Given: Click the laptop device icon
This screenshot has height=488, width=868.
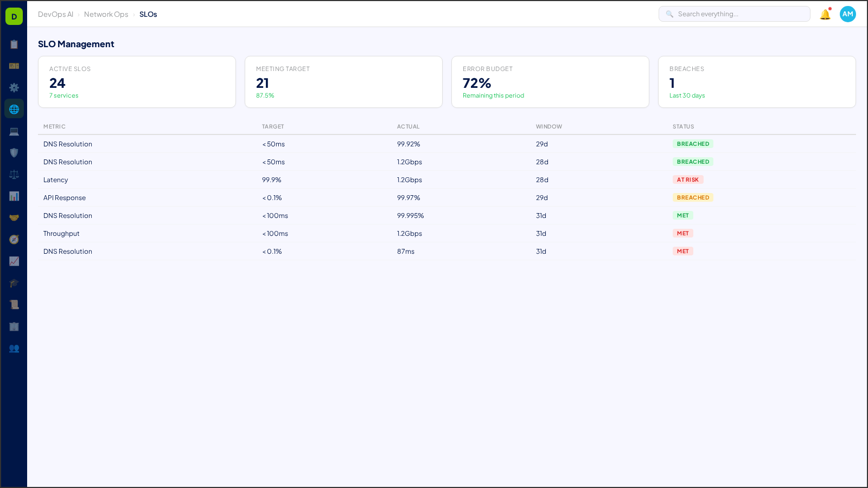Looking at the screenshot, I should pyautogui.click(x=14, y=131).
